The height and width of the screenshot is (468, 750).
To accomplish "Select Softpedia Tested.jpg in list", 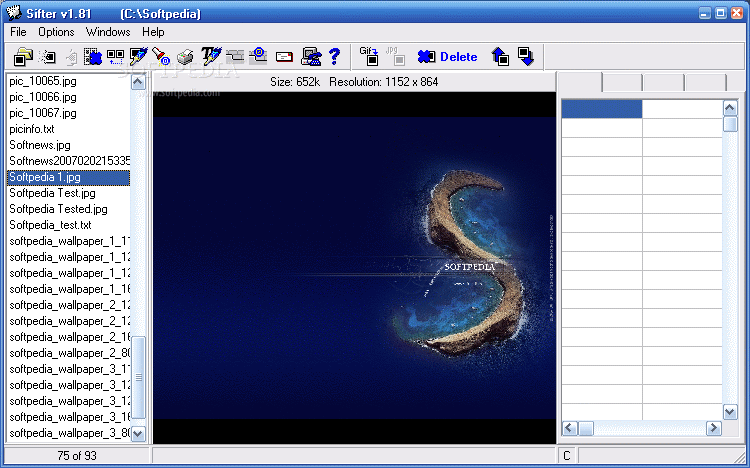I will [68, 209].
